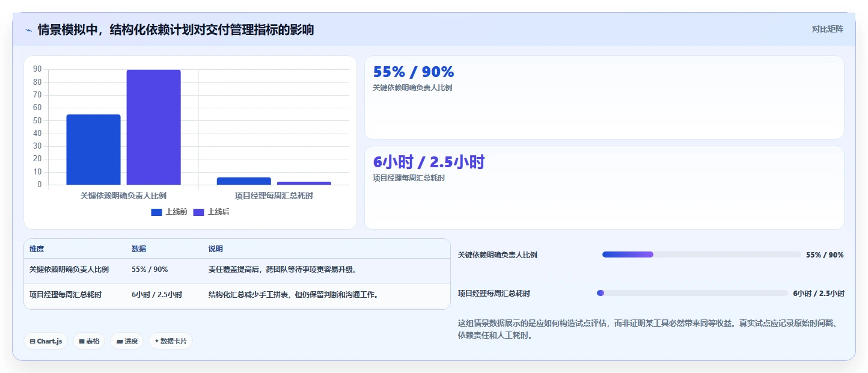
Task: Click the Chart.js tag chip
Action: [x=46, y=341]
